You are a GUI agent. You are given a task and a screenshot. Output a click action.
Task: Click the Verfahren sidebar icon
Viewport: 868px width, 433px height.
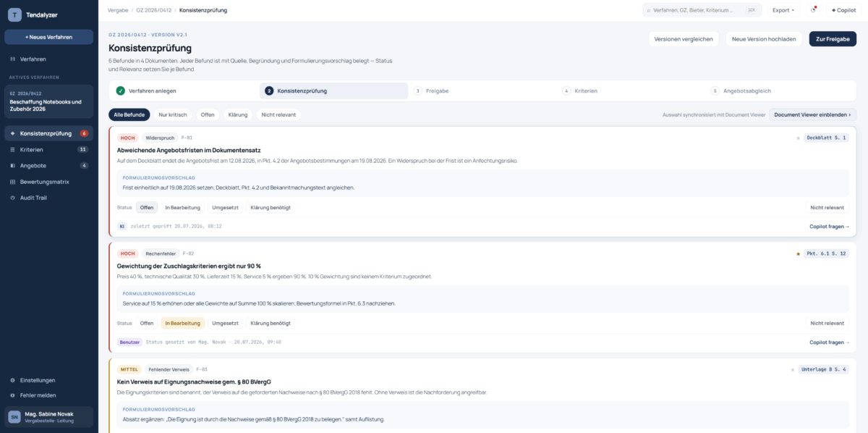(x=13, y=59)
